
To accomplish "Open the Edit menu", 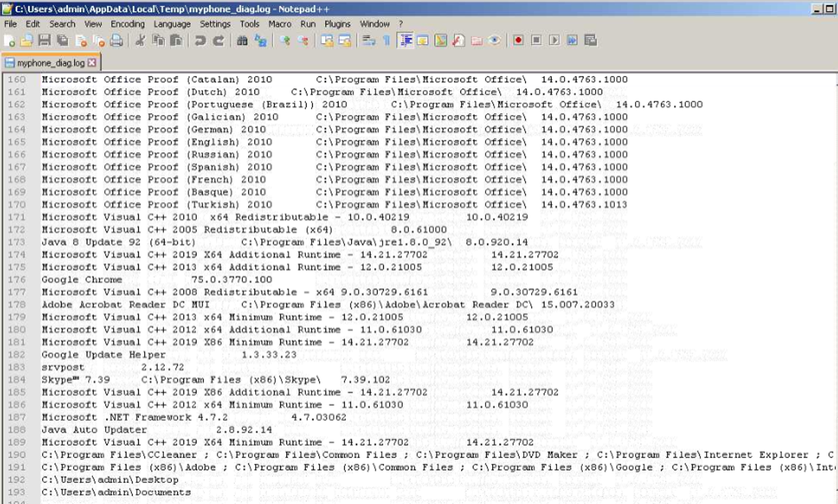I will (33, 24).
